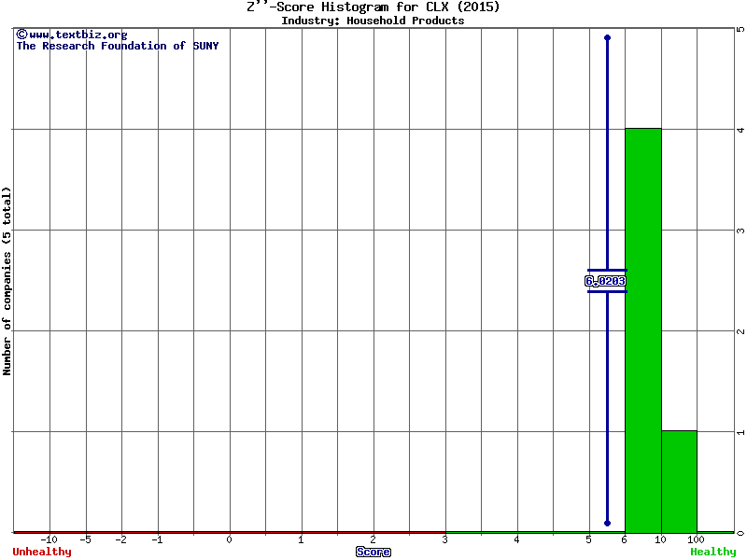Click 'The Research Foundation of SUNY' text
The height and width of the screenshot is (560, 747).
pyautogui.click(x=118, y=46)
